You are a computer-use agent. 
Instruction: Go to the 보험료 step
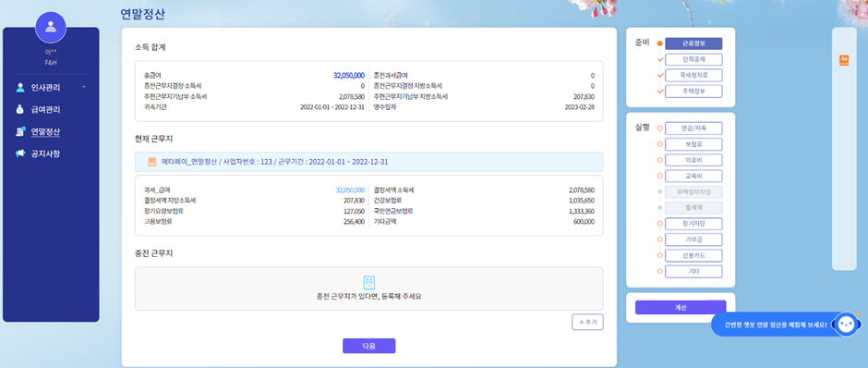tap(693, 144)
